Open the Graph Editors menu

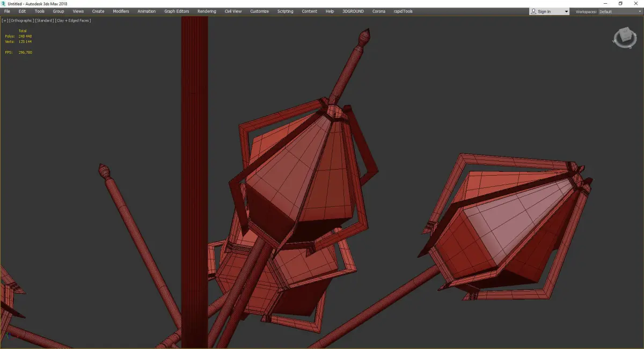pyautogui.click(x=177, y=11)
